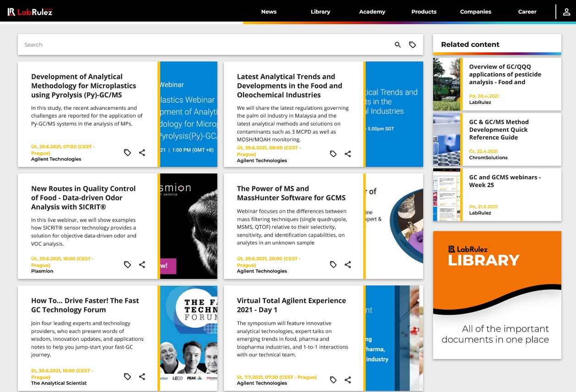The image size is (576, 392).
Task: Click tag icon on SICRIT Odor Analysis card
Action: coord(128,264)
